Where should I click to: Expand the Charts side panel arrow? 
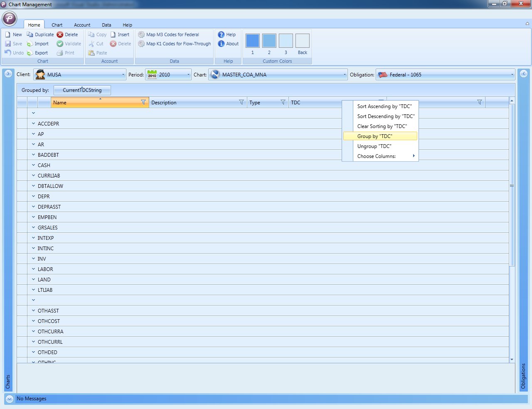[x=8, y=74]
